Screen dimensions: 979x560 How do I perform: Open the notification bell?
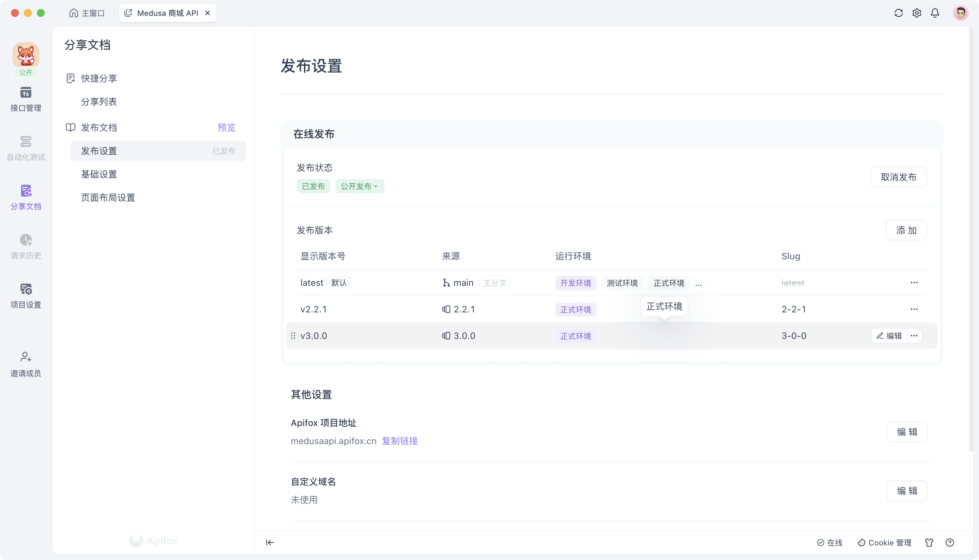coord(935,13)
